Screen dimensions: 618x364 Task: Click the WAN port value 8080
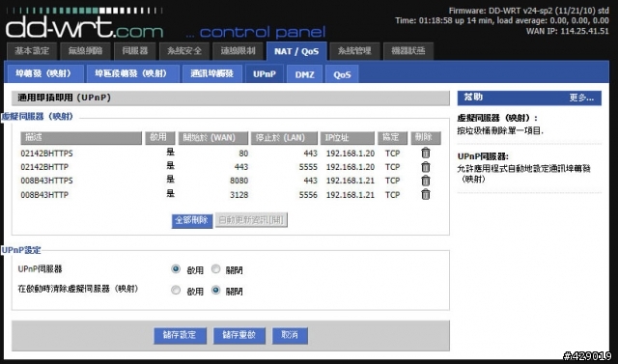coord(239,181)
